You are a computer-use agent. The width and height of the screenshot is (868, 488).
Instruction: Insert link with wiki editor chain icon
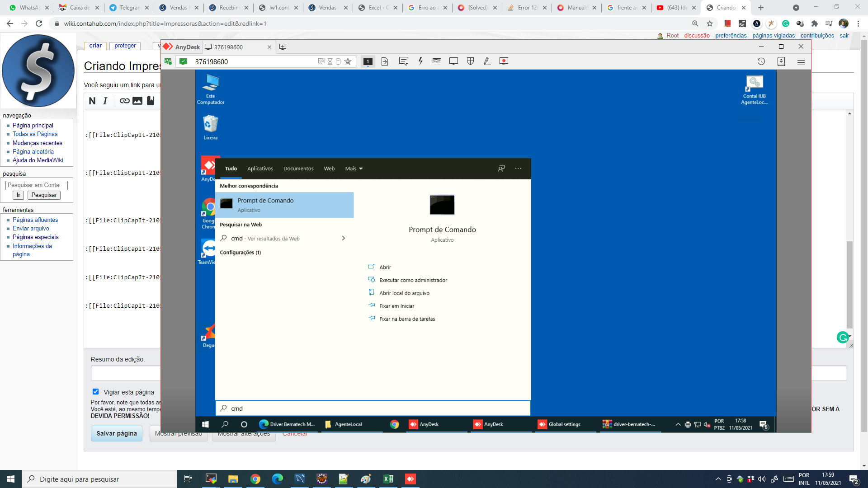point(124,101)
